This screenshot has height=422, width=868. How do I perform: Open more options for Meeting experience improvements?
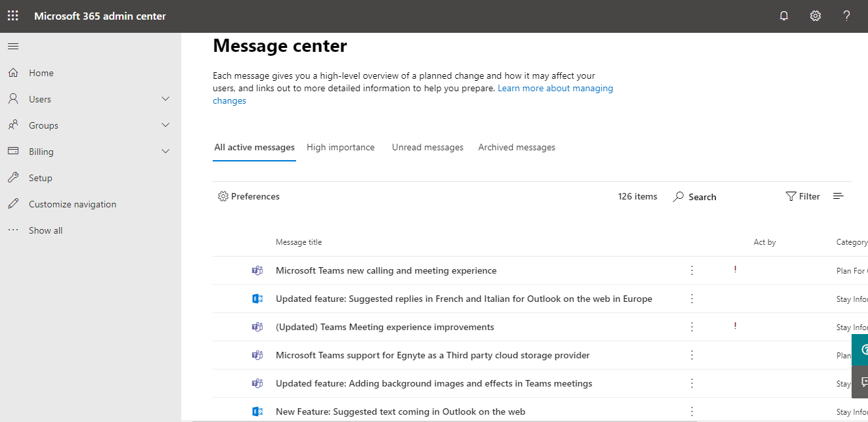click(x=692, y=327)
